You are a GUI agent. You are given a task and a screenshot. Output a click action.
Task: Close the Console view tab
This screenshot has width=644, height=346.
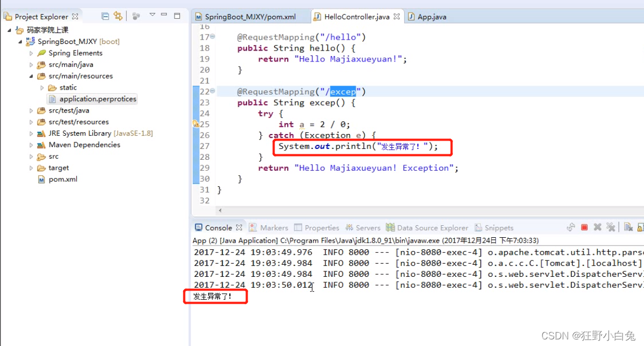pyautogui.click(x=239, y=228)
